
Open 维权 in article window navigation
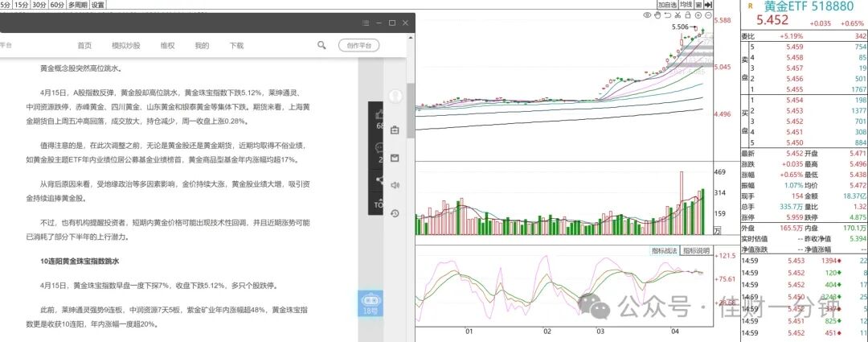167,45
